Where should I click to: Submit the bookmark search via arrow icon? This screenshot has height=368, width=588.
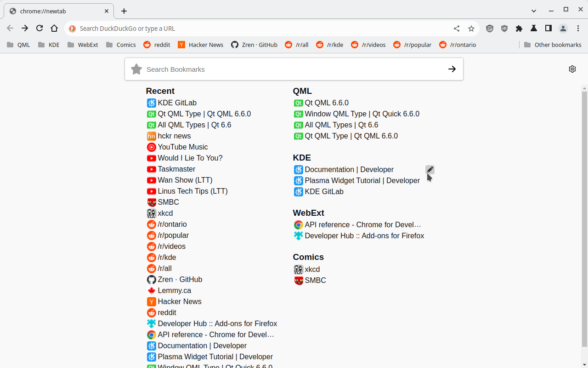452,69
